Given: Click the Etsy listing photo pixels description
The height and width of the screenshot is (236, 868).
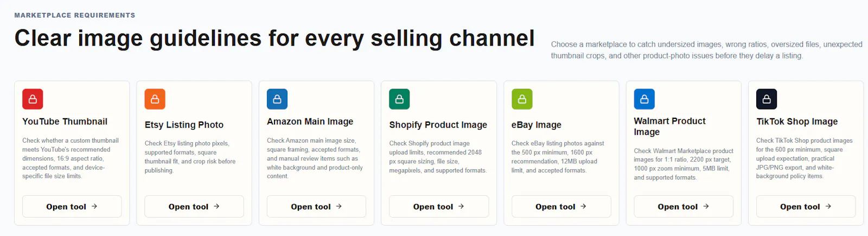Looking at the screenshot, I should [x=190, y=157].
